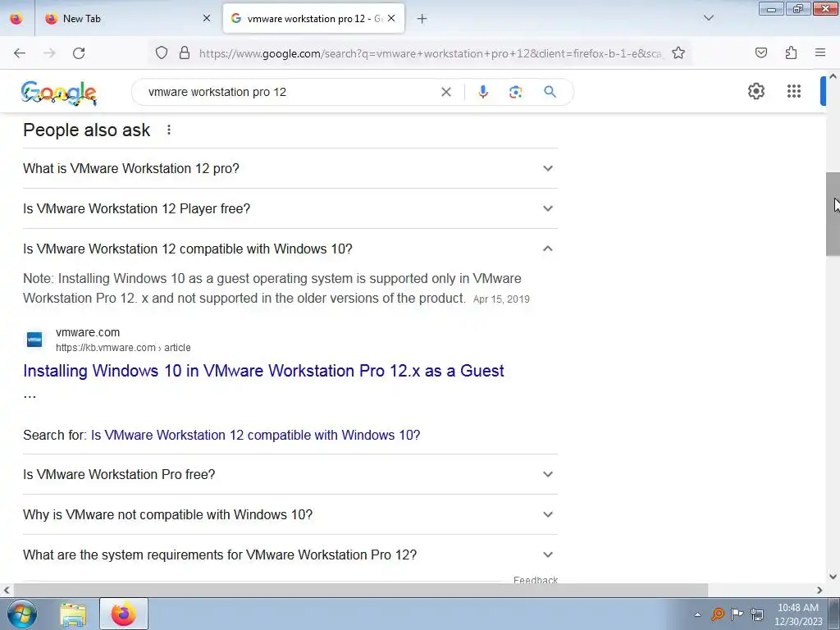Open Google quick settings gear

point(756,91)
